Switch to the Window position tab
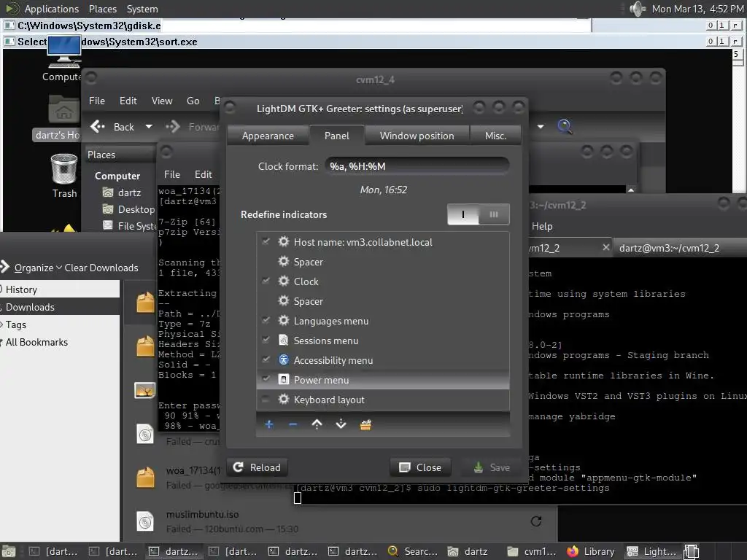The height and width of the screenshot is (560, 747). click(x=417, y=136)
